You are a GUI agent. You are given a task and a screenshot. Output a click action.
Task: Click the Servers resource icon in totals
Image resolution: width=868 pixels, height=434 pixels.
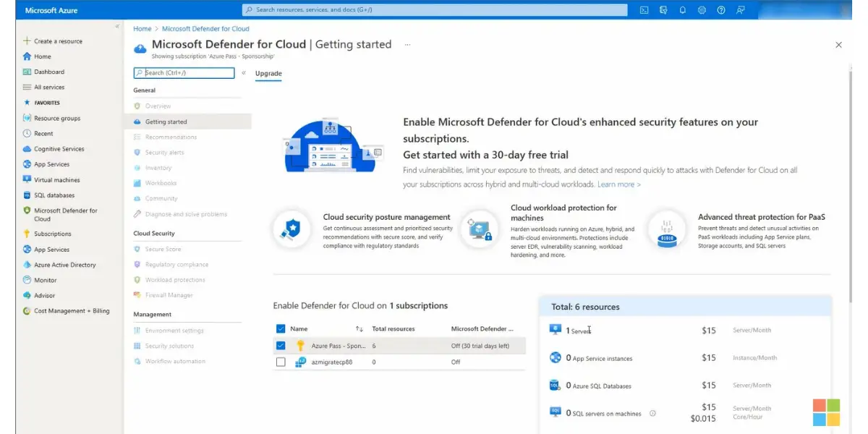point(555,330)
